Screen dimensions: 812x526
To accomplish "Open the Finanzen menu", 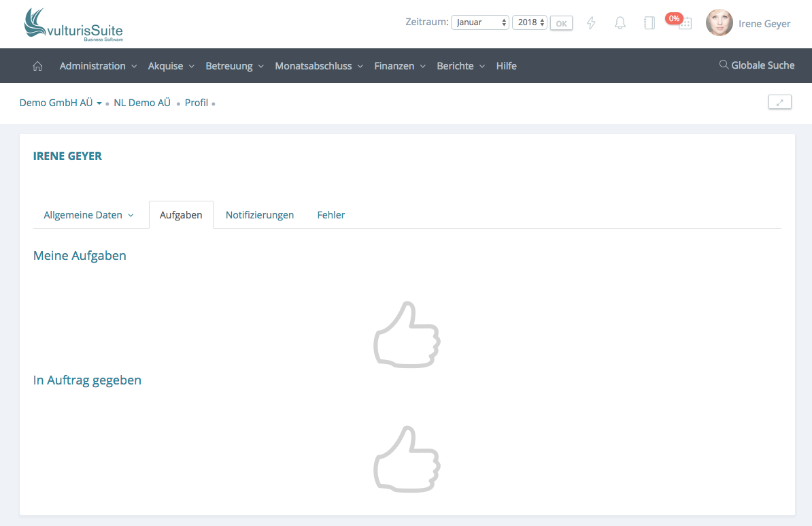I will point(399,66).
